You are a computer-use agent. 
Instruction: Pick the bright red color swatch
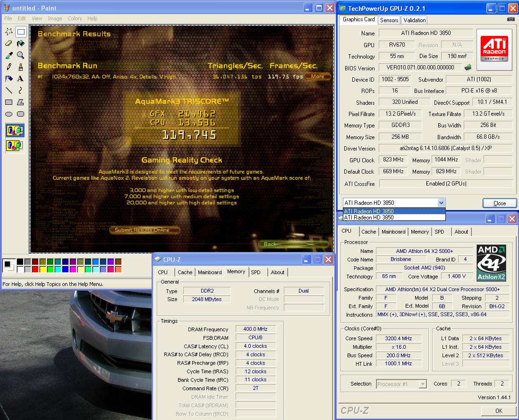[35, 269]
